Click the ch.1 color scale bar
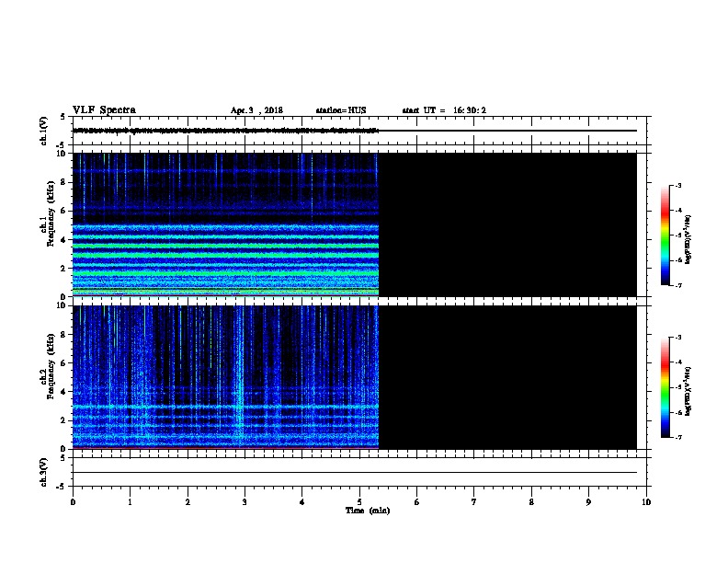This screenshot has width=728, height=563. point(665,236)
